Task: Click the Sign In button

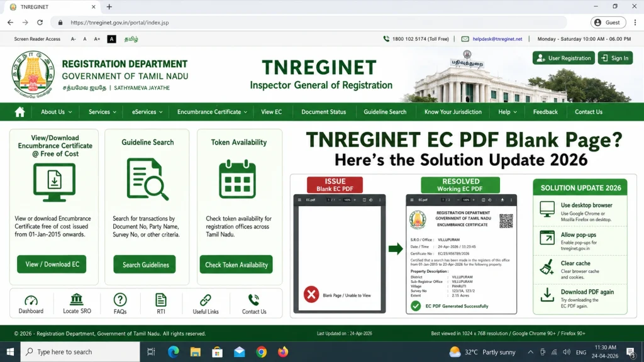Action: point(615,58)
